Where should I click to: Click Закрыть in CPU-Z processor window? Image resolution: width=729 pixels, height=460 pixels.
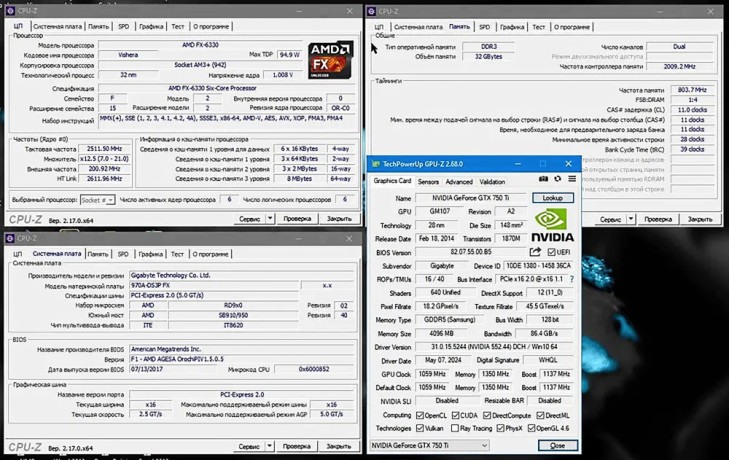coord(338,219)
